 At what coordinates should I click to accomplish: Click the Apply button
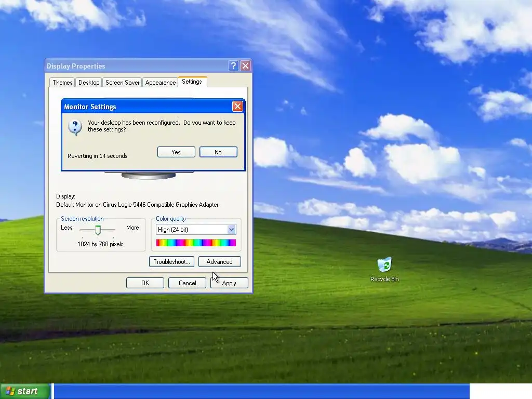229,283
